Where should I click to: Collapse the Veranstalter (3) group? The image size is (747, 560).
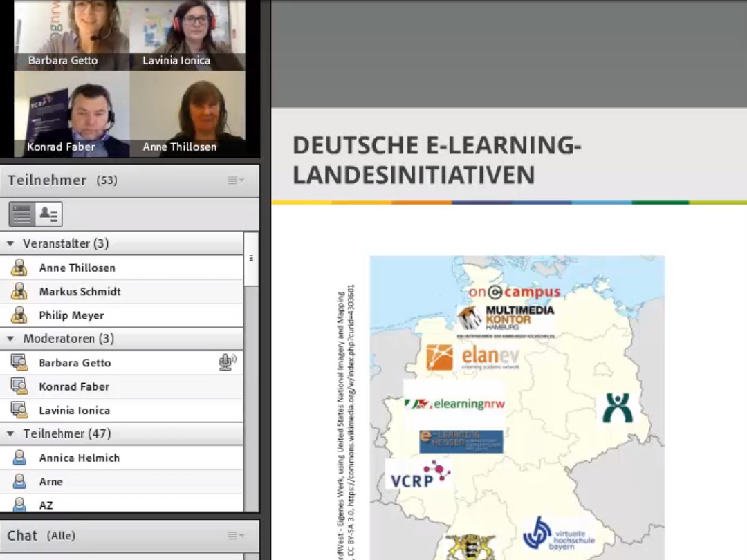pyautogui.click(x=10, y=244)
